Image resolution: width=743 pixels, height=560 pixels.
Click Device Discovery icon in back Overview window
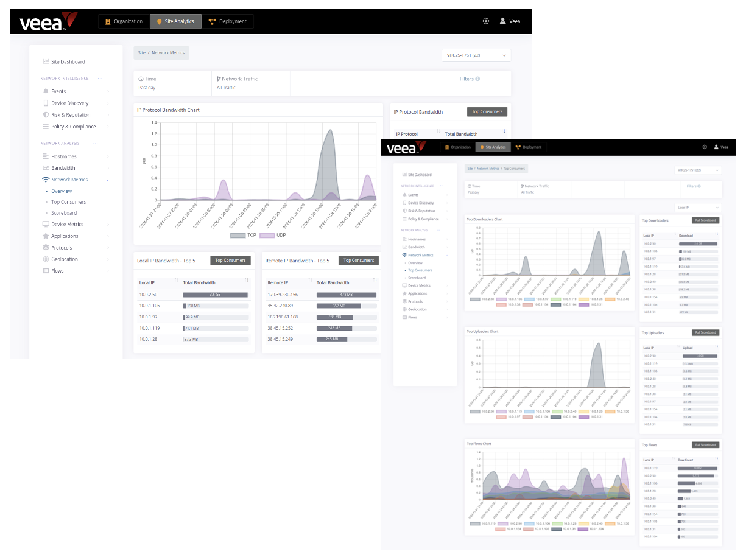tap(46, 103)
